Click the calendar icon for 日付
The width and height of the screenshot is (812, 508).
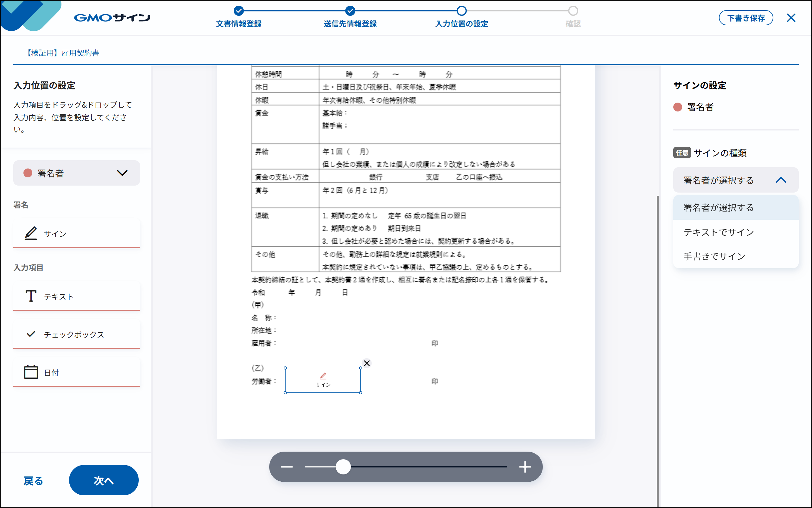[x=31, y=372]
